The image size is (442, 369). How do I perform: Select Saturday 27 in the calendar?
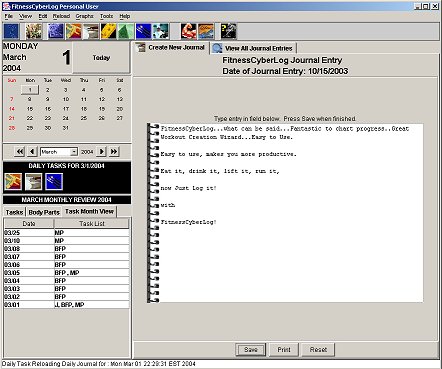pos(120,118)
